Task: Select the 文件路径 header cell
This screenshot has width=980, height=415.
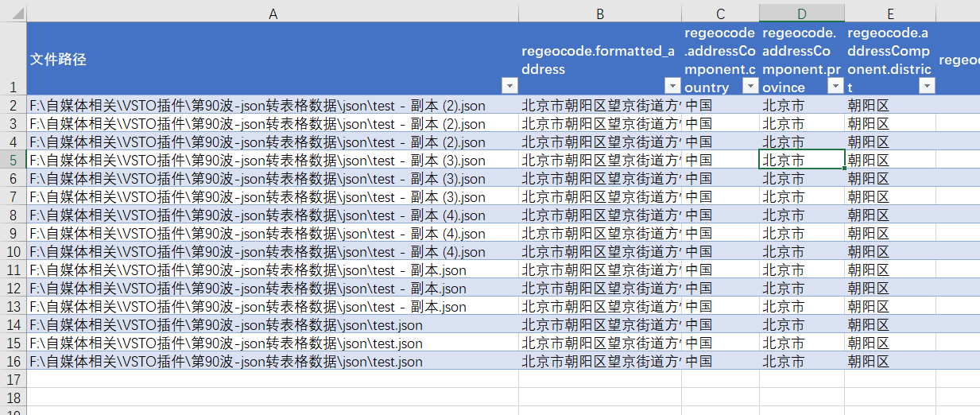Action: pyautogui.click(x=273, y=59)
